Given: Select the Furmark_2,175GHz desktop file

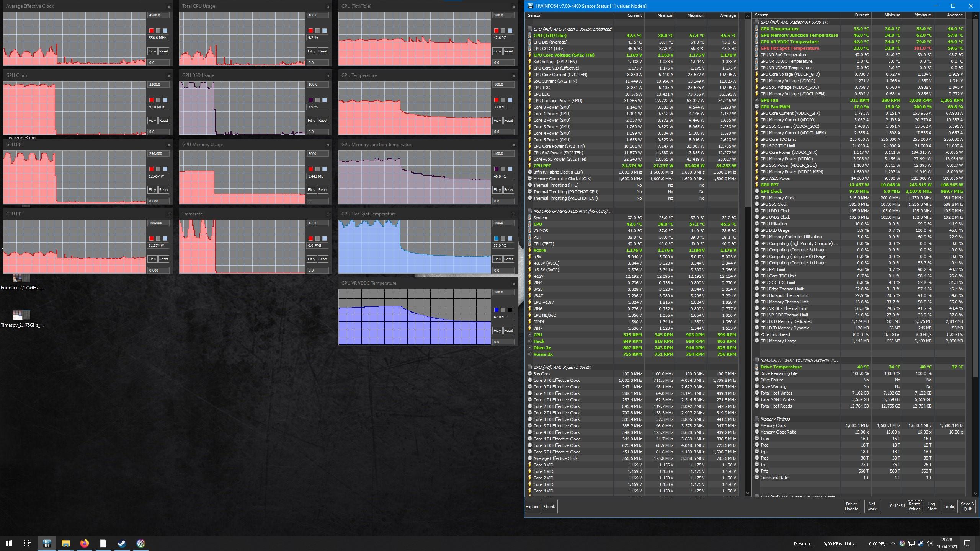Looking at the screenshot, I should 22,282.
